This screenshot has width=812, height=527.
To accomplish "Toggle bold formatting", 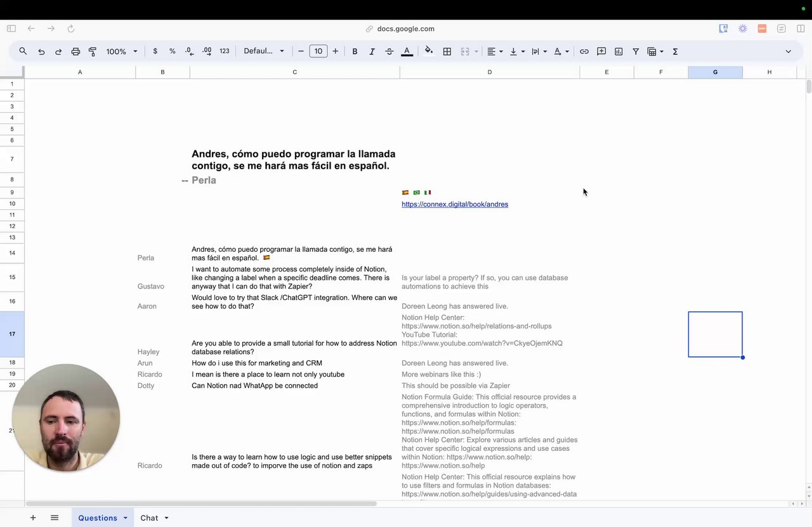I will pos(355,51).
